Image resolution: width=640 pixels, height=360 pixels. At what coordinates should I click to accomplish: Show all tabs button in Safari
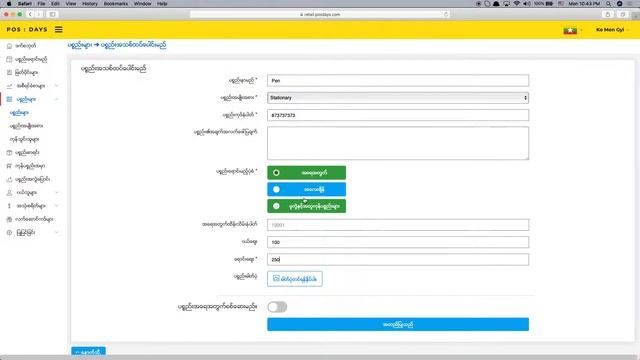point(623,14)
